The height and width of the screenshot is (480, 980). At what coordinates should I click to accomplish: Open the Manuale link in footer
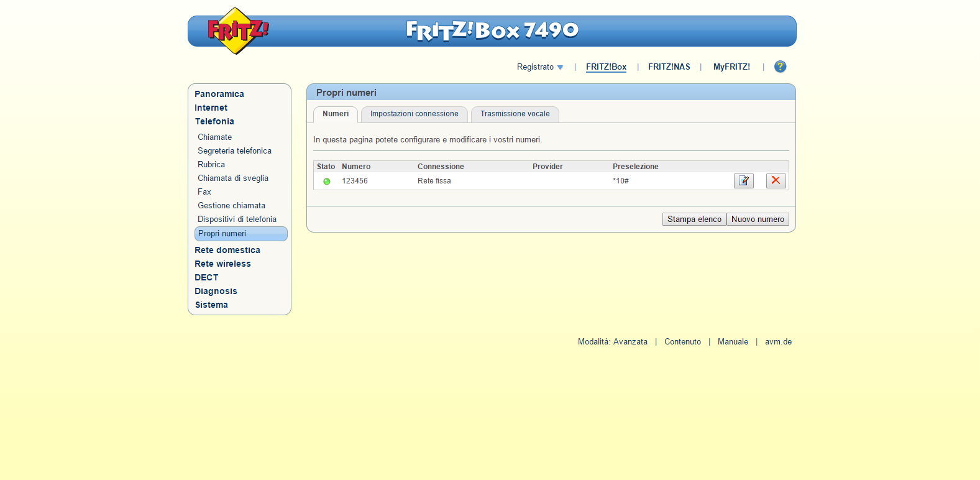[733, 342]
